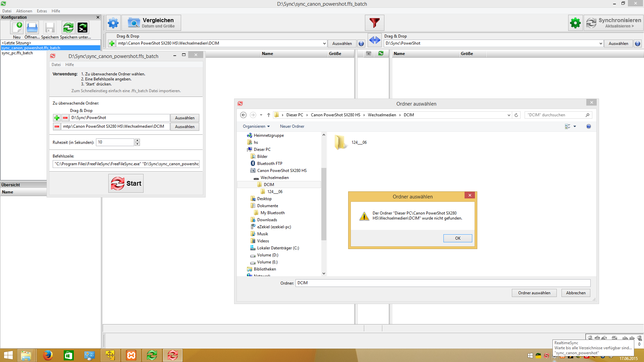This screenshot has height=362, width=644.
Task: Click sync action column icon in middle grid
Action: pyautogui.click(x=381, y=54)
